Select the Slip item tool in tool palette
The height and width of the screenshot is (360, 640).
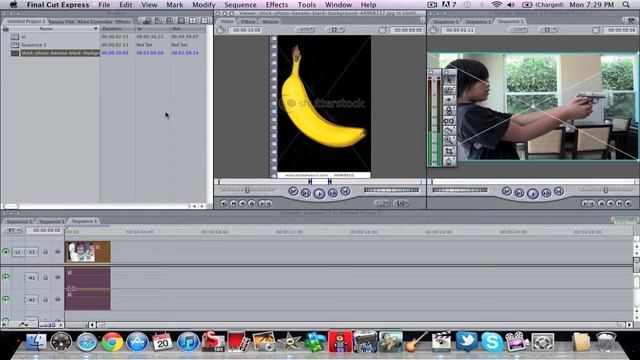point(449,120)
